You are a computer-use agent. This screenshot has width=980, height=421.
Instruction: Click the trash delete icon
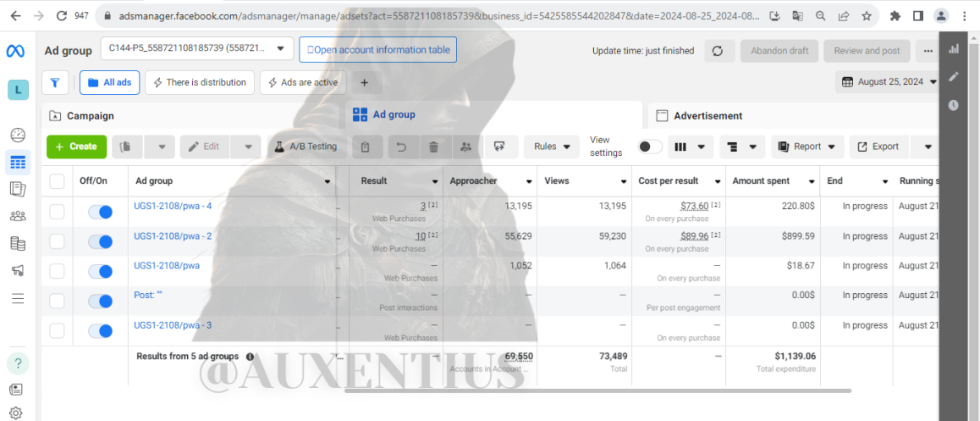(x=433, y=147)
